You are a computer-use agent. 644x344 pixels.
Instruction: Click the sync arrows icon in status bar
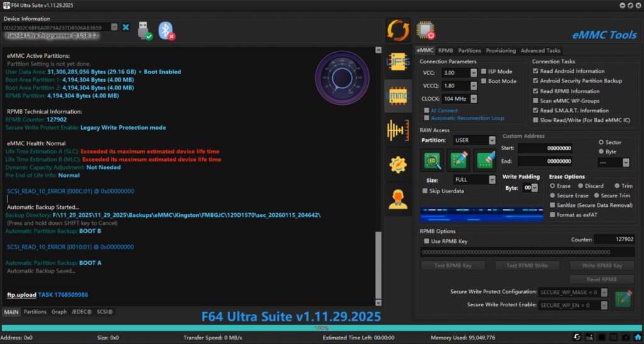[x=577, y=338]
